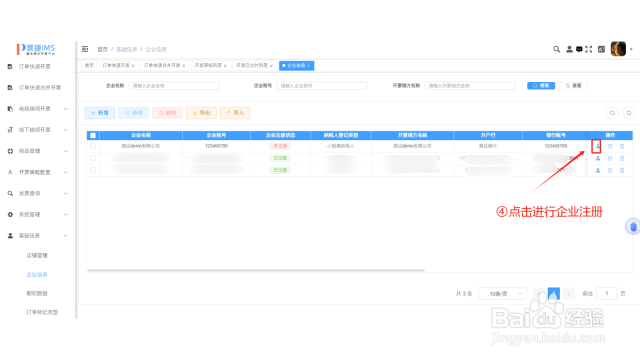Click the 重置 reset button
640x360 pixels.
(573, 86)
